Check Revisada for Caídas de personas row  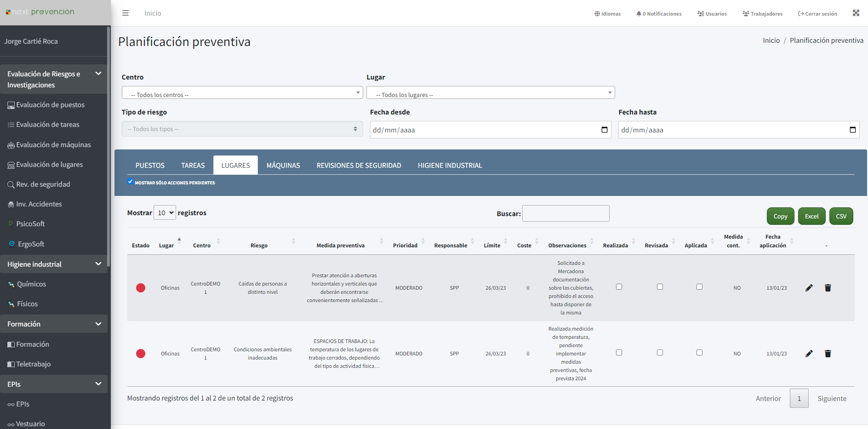click(660, 287)
